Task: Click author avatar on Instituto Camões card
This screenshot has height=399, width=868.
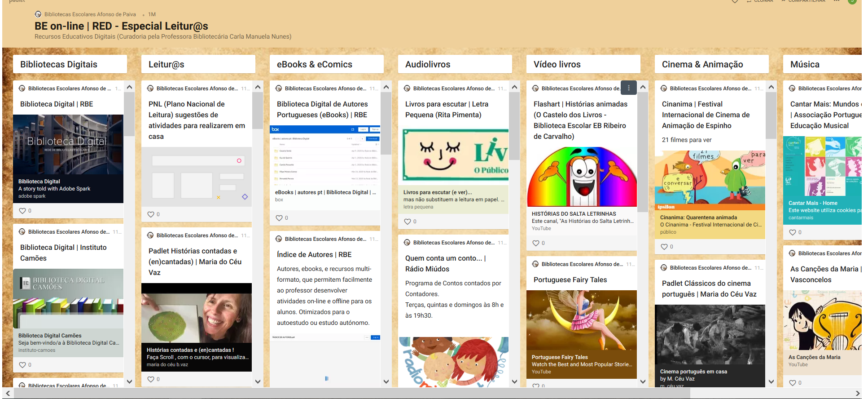Action: (22, 232)
